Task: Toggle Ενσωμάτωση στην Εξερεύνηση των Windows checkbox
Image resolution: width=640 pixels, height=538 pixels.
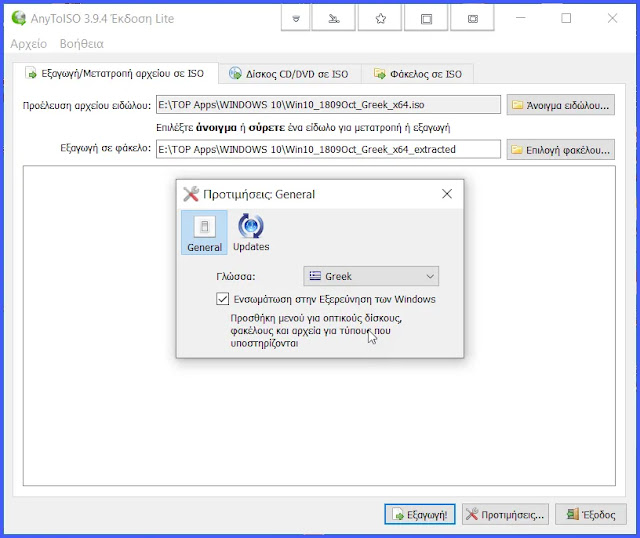Action: (x=222, y=299)
